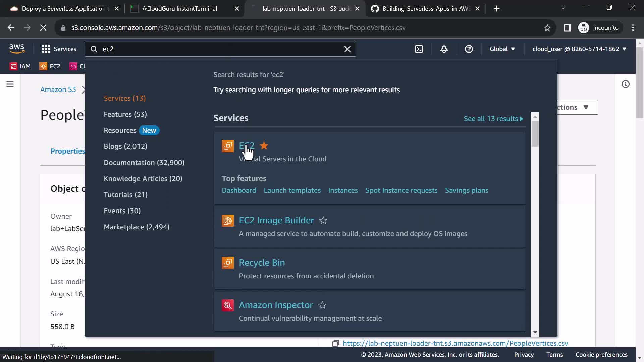Screen dimensions: 644x362
Task: Copy the object URL using copy icon
Action: click(x=335, y=343)
